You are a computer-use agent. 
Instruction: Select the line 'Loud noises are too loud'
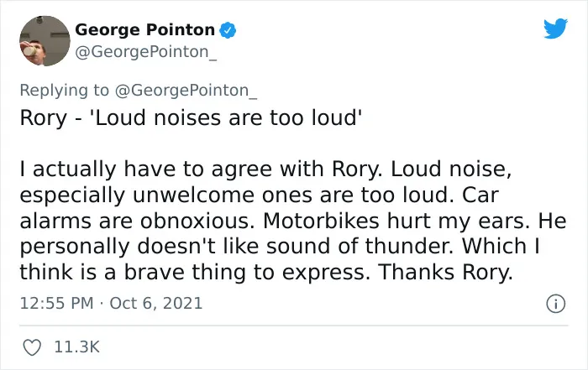pyautogui.click(x=228, y=117)
